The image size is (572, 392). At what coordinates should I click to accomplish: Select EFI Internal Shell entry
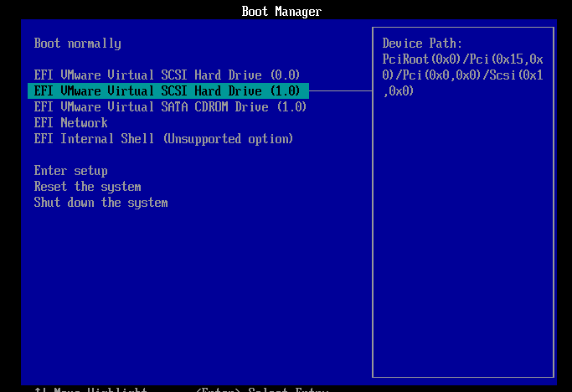tap(163, 139)
